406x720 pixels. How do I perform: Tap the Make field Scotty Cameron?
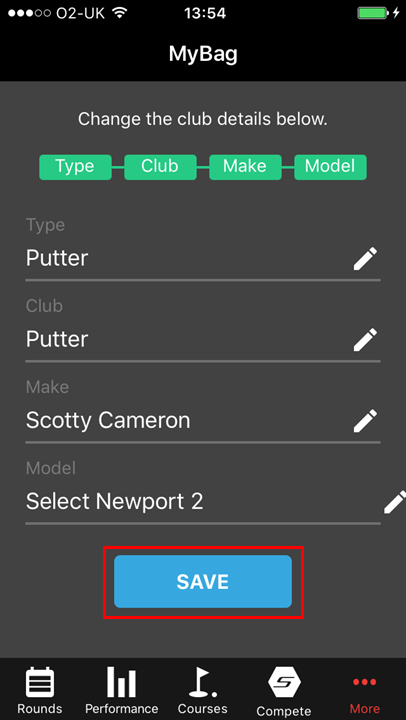click(x=203, y=421)
